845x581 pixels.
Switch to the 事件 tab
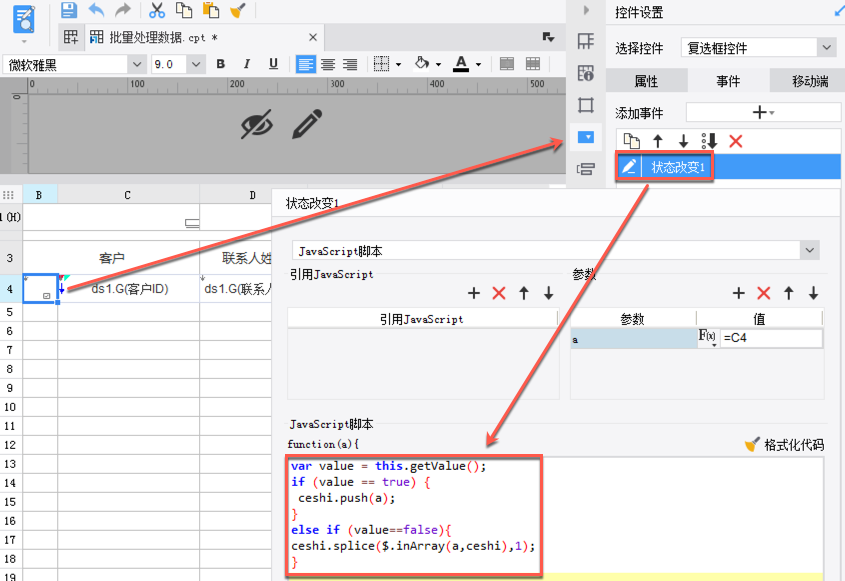click(728, 81)
